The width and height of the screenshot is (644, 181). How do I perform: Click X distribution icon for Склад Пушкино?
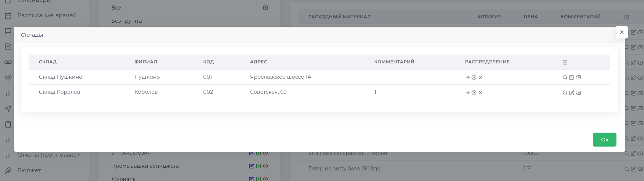pyautogui.click(x=481, y=77)
